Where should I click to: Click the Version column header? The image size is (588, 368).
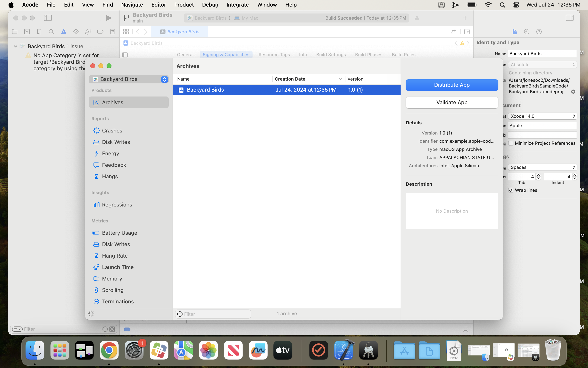[x=373, y=79]
